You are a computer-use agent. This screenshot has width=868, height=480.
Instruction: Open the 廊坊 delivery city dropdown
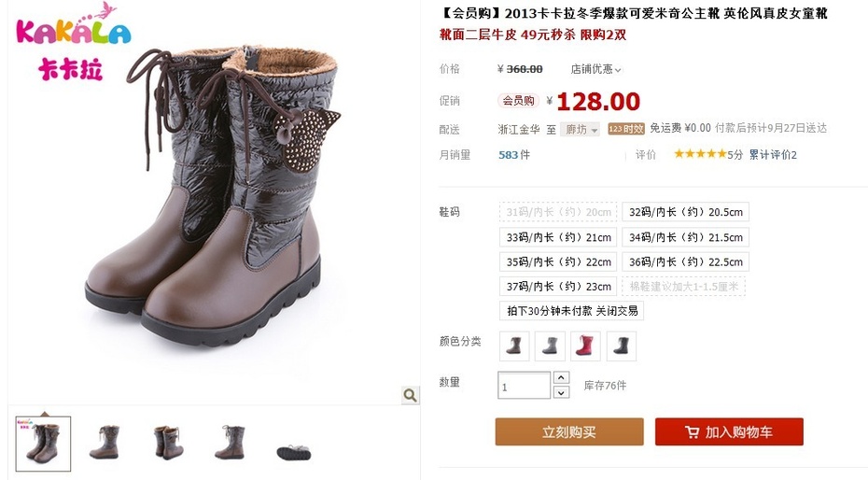pos(580,129)
